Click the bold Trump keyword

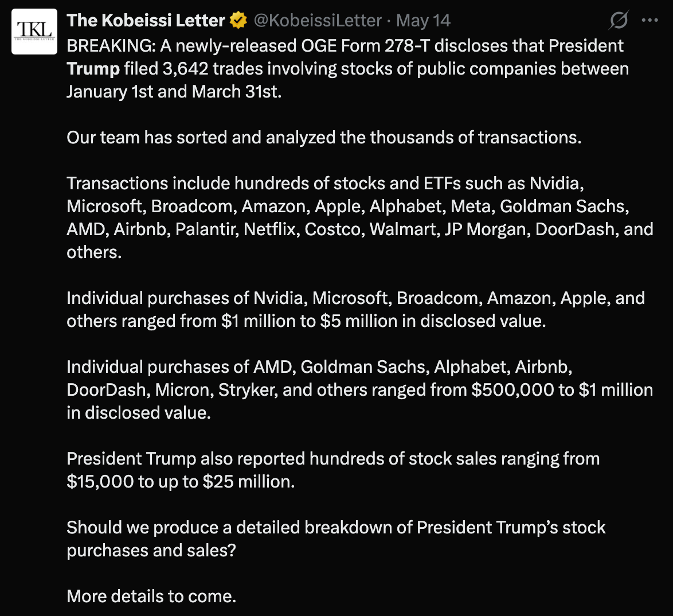click(x=93, y=69)
